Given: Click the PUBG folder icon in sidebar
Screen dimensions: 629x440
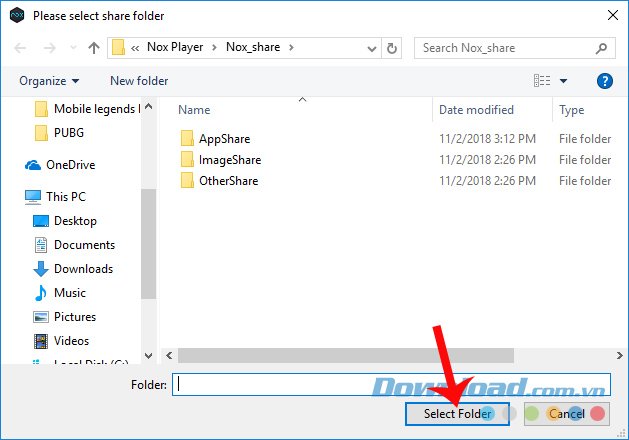Looking at the screenshot, I should pyautogui.click(x=41, y=133).
